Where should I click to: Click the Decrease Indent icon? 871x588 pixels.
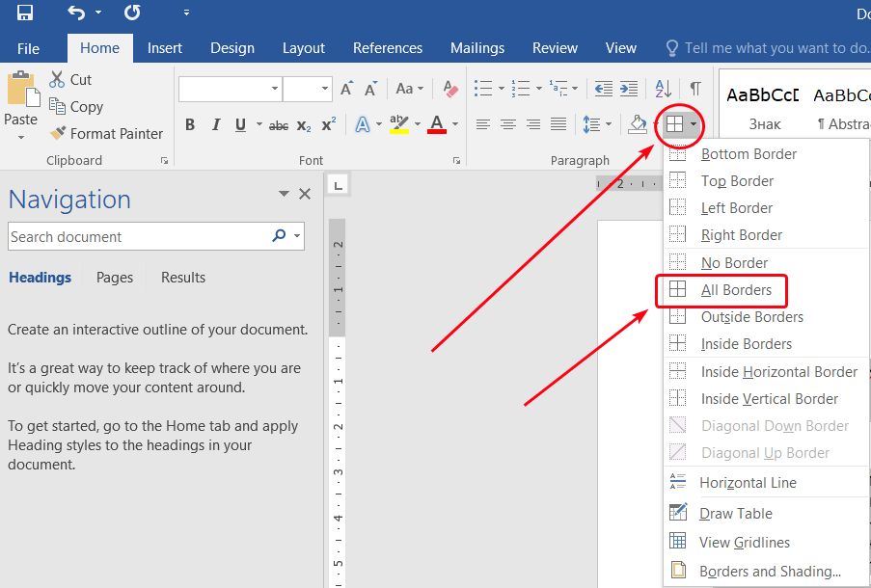603,89
